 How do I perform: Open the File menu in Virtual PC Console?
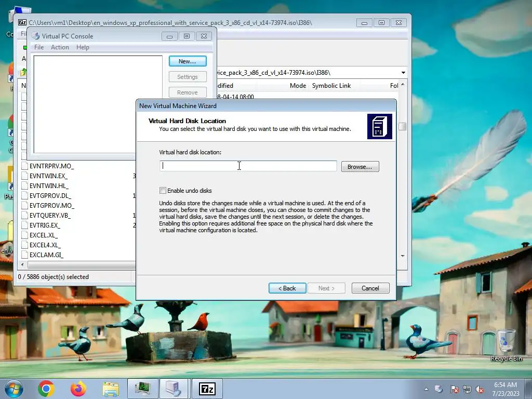point(39,47)
